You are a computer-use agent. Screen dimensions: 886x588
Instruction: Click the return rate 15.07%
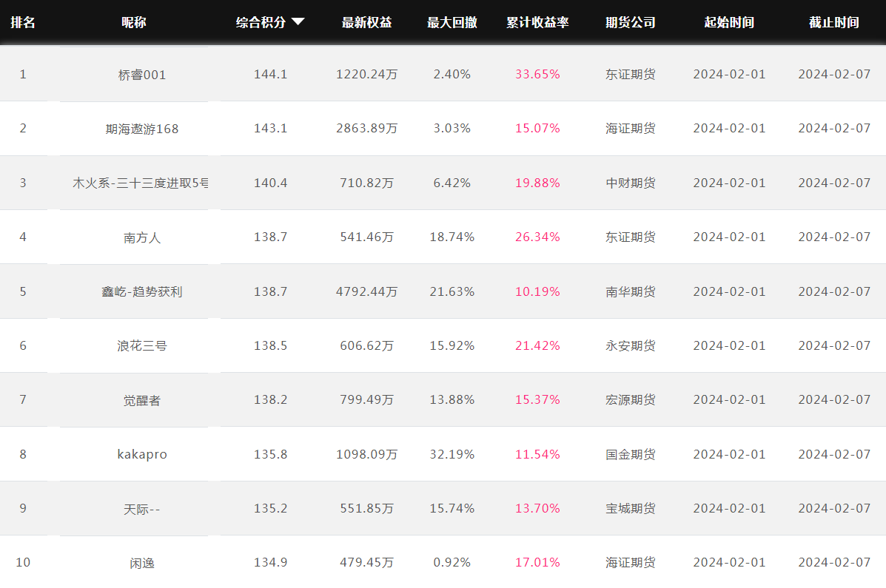coord(537,128)
